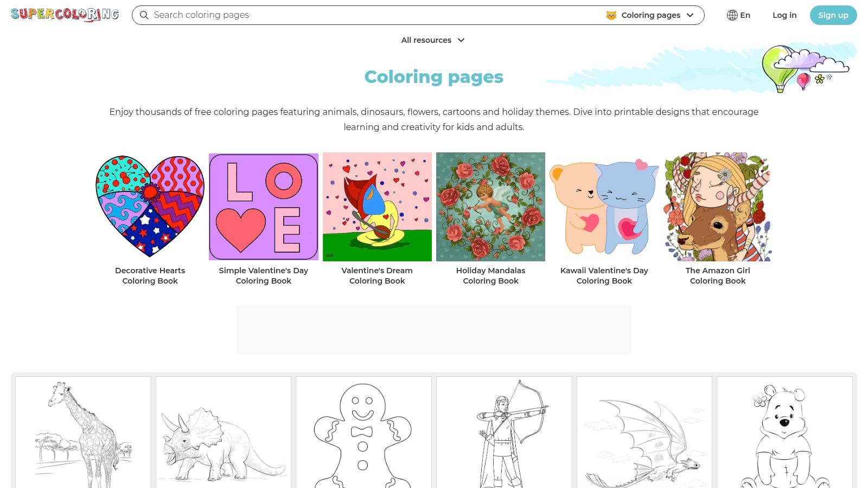Open the Winnie the Pooh coloring page
This screenshot has height=488, width=868.
784,434
